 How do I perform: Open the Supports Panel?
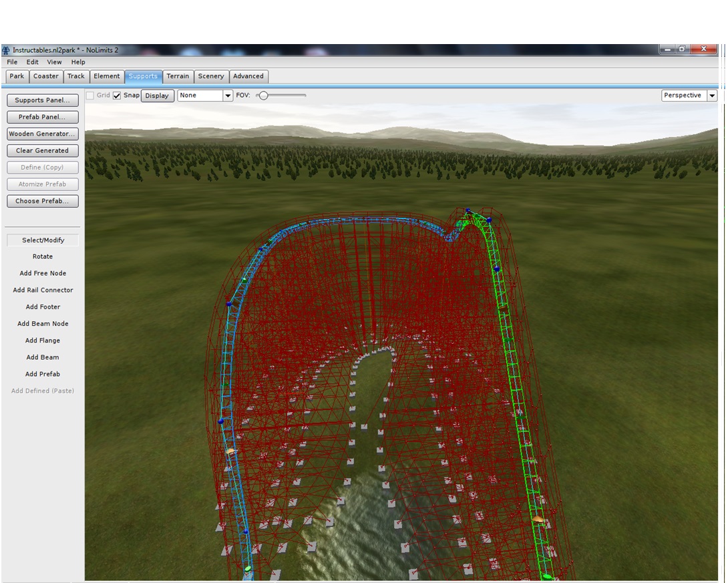click(42, 100)
